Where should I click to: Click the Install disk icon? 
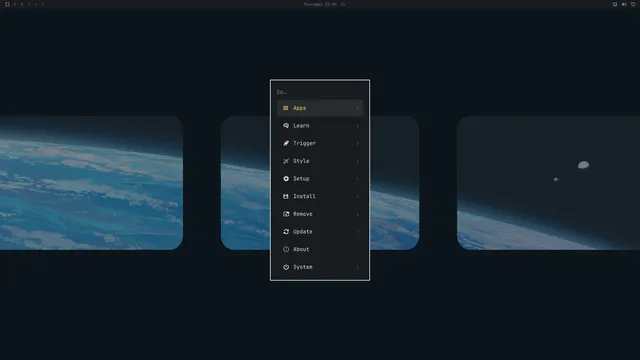click(286, 196)
